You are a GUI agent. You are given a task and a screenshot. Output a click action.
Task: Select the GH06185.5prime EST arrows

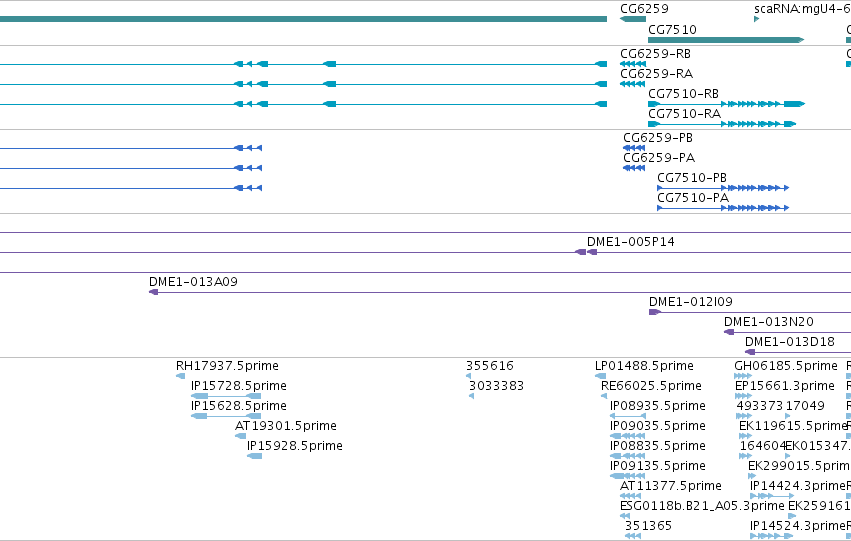click(743, 375)
